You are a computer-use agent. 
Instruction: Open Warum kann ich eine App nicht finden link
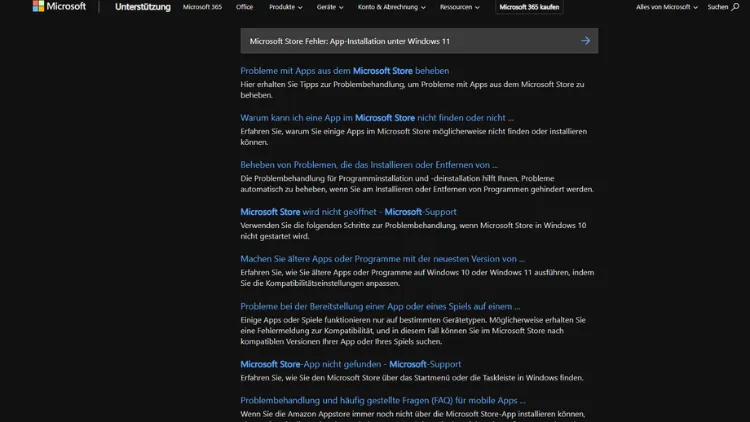point(377,118)
